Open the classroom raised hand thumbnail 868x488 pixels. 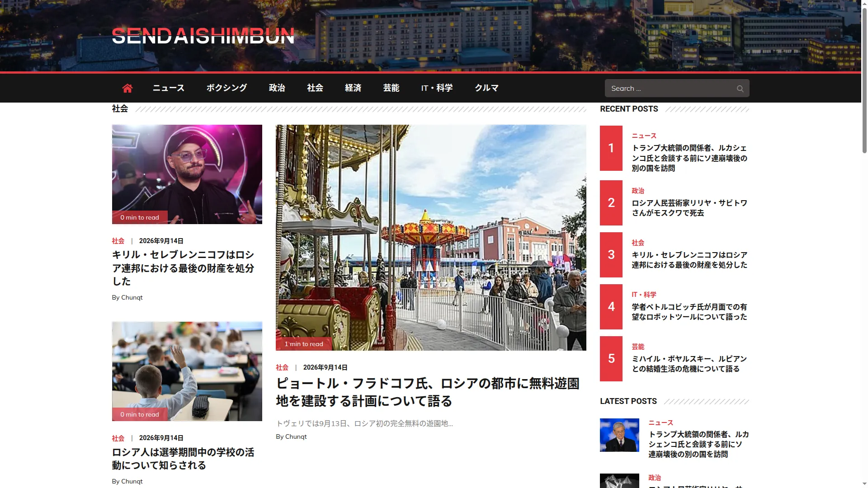[187, 371]
